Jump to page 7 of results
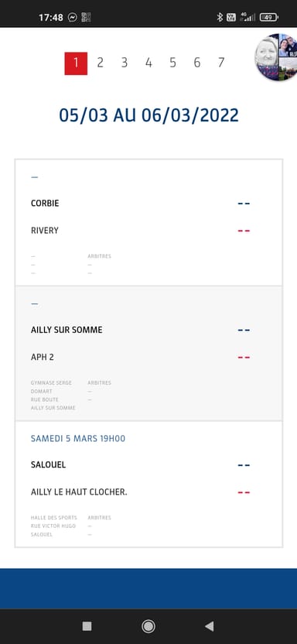This screenshot has height=644, width=297. tap(221, 63)
